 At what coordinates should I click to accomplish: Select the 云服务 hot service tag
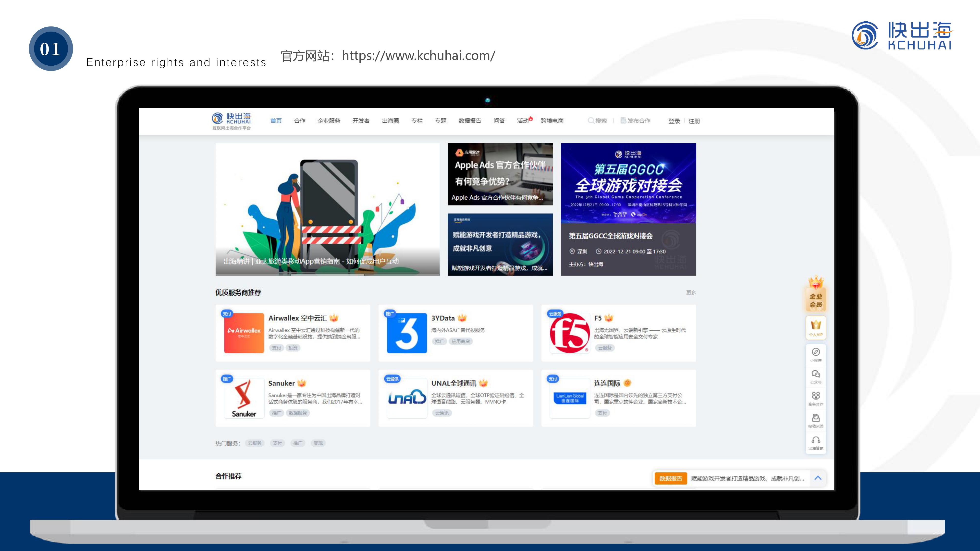255,443
